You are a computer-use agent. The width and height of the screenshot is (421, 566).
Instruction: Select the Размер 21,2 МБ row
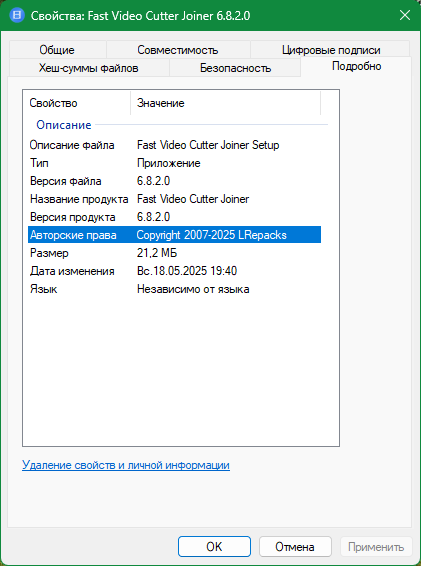[174, 253]
